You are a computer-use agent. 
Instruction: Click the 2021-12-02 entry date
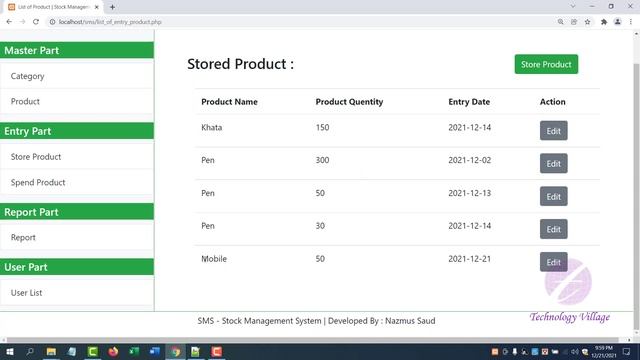click(x=469, y=160)
